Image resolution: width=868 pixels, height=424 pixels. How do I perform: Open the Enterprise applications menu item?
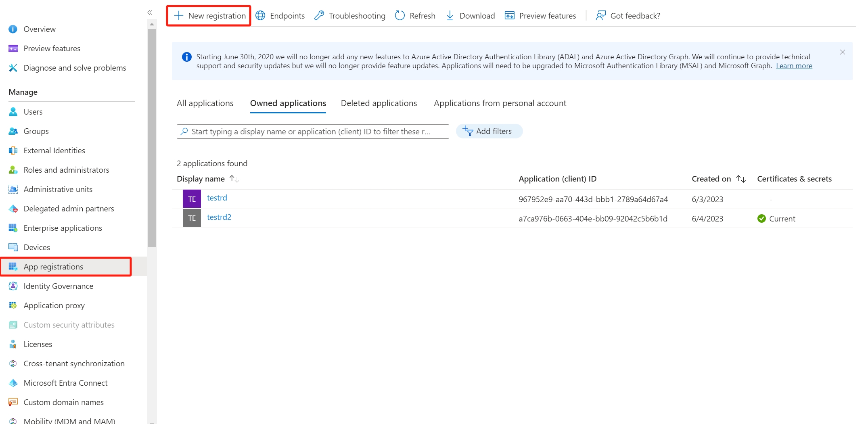tap(63, 228)
